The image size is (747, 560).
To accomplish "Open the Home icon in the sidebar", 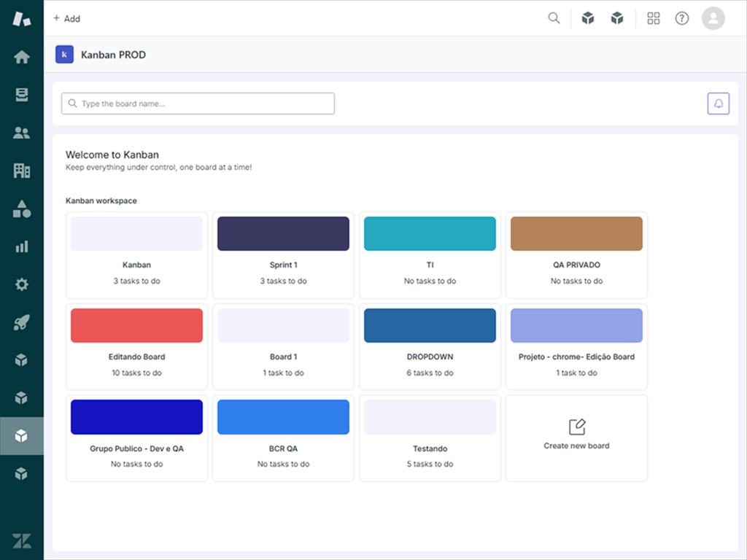I will tap(22, 56).
